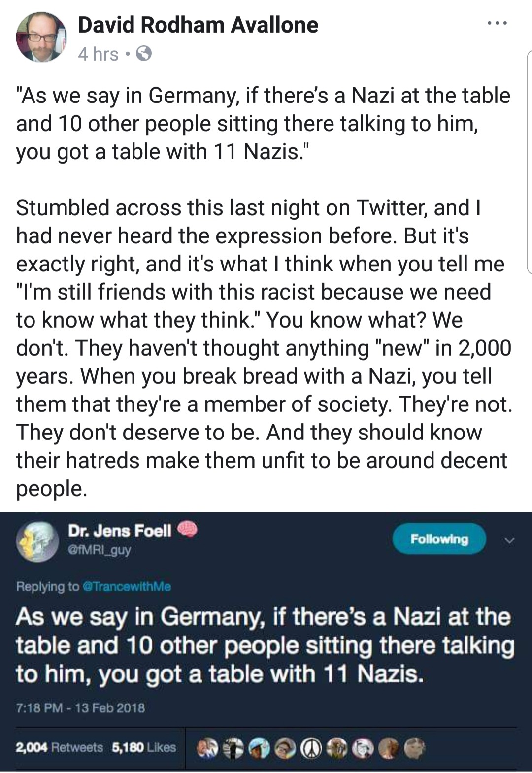
Task: View the 2,004 Retweets list
Action: 60,747
